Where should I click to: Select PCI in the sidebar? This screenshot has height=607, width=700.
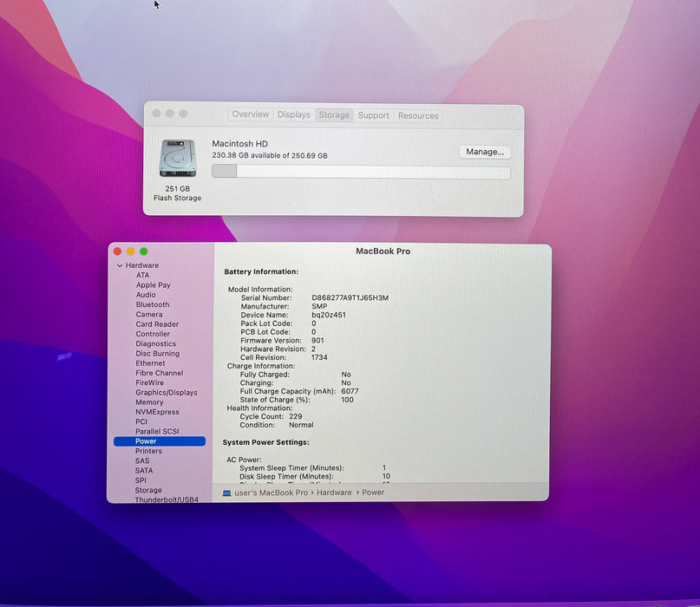click(141, 421)
